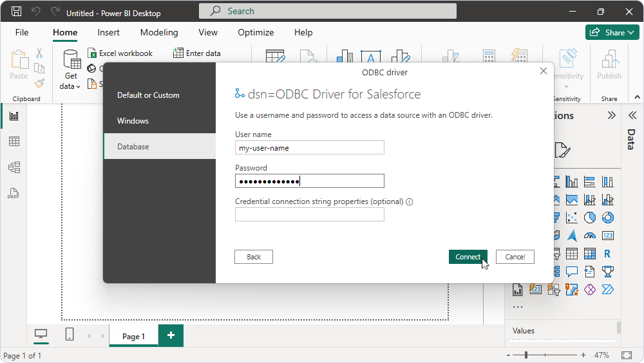The image size is (644, 363).
Task: Select the pie chart visual
Action: point(590,218)
